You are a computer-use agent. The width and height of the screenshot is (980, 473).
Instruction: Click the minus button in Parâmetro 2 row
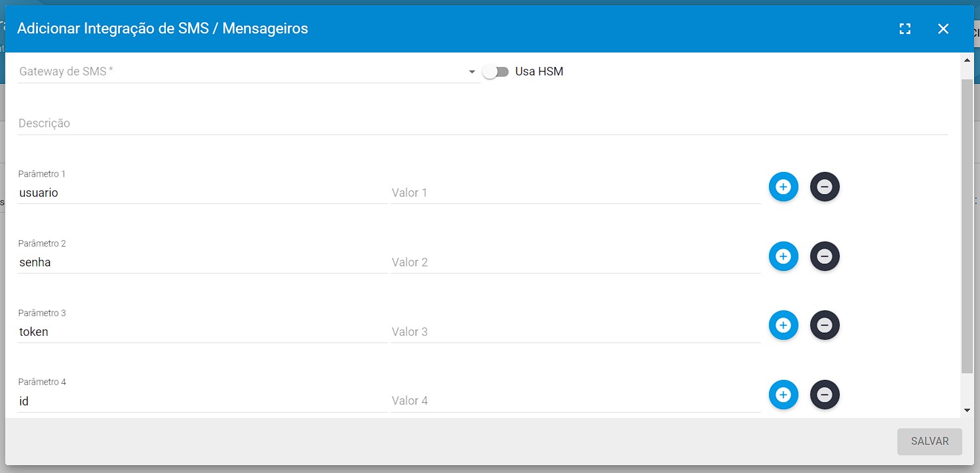pyautogui.click(x=825, y=256)
